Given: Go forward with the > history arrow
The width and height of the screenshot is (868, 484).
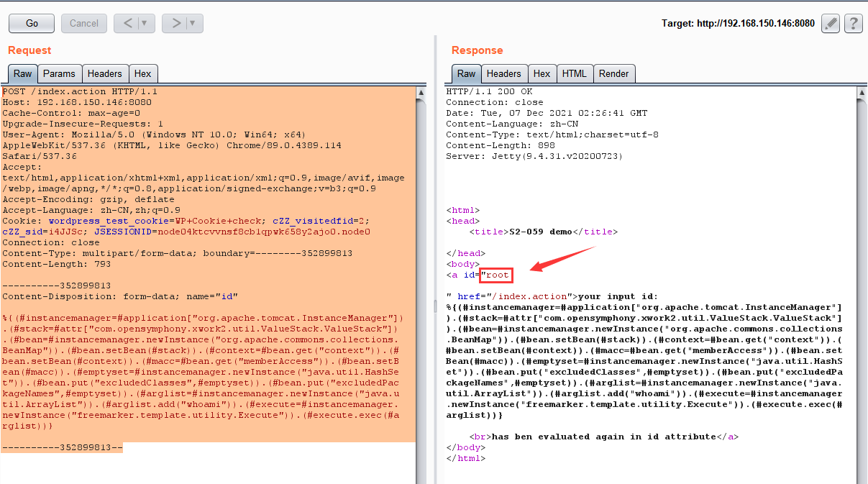Looking at the screenshot, I should click(175, 23).
